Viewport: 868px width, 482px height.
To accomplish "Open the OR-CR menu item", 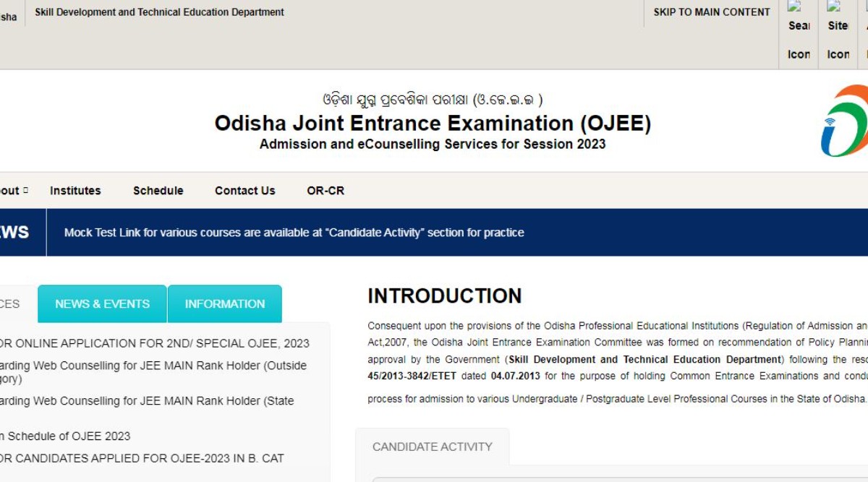I will click(x=325, y=191).
